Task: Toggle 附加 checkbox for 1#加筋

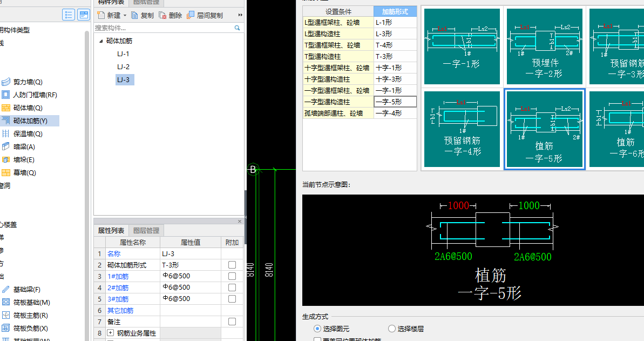Action: click(232, 276)
